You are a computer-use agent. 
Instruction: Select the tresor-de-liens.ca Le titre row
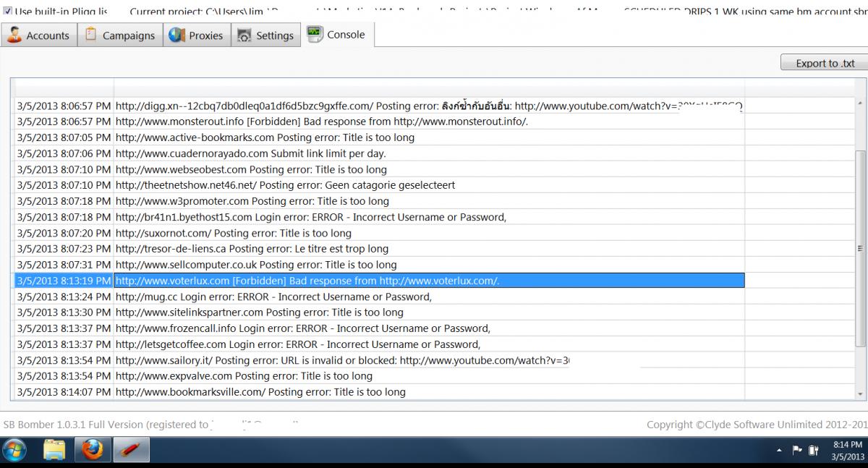pyautogui.click(x=380, y=249)
